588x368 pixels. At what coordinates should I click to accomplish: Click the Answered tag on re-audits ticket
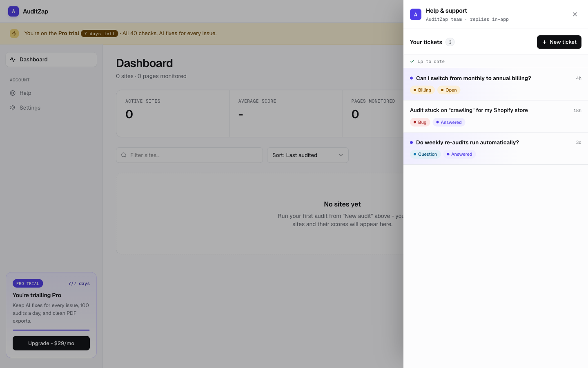tap(459, 154)
